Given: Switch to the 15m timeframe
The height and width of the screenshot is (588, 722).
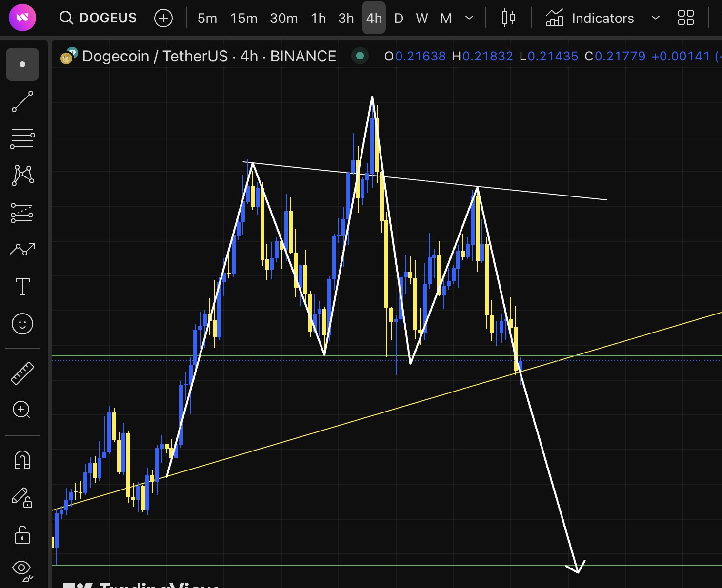Looking at the screenshot, I should (243, 19).
